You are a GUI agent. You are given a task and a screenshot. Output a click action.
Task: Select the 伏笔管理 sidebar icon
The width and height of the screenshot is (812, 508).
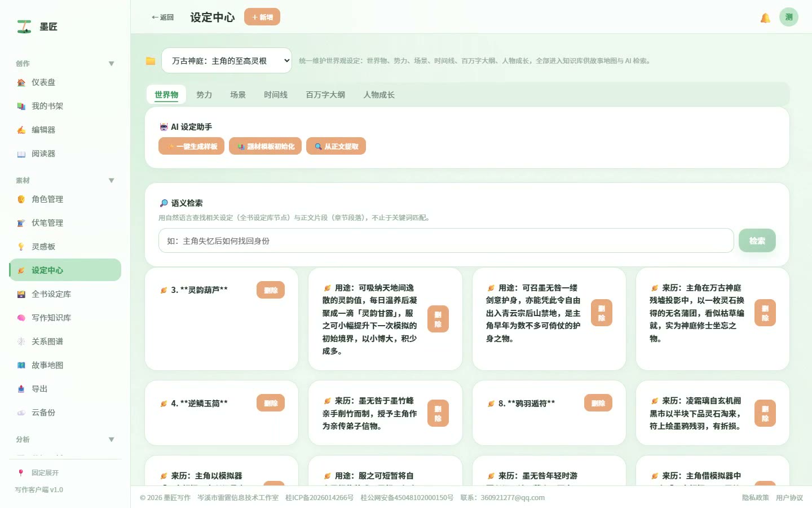coord(21,223)
